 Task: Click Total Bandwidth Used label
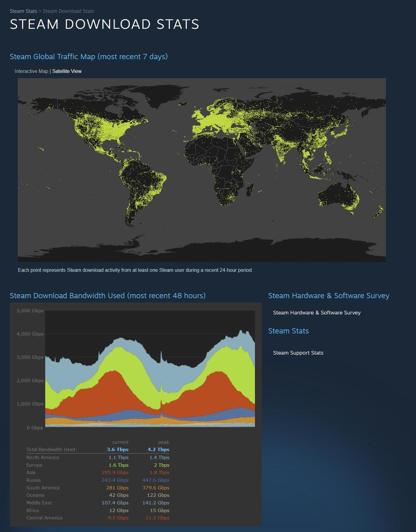coord(52,450)
